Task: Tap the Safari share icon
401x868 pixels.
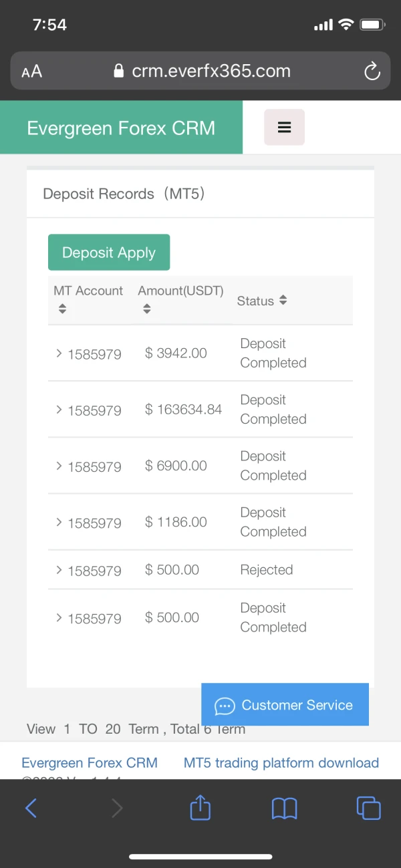Action: (200, 809)
